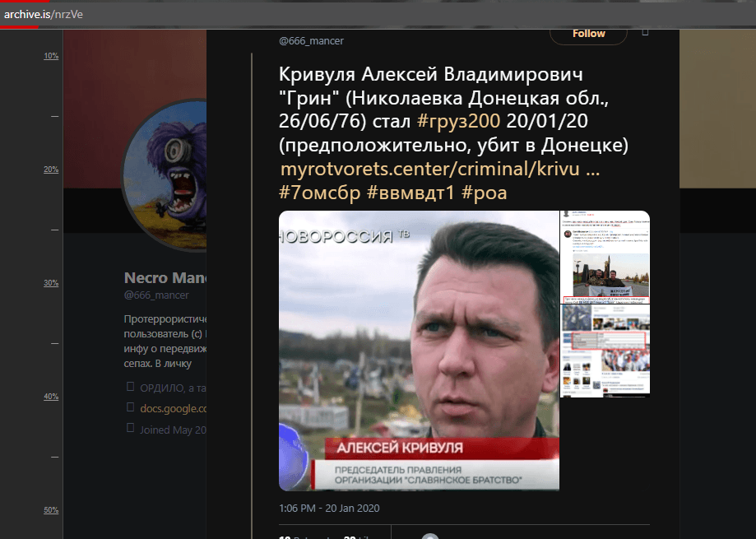Jump to the 20% page marker
This screenshot has width=756, height=539.
[x=51, y=170]
